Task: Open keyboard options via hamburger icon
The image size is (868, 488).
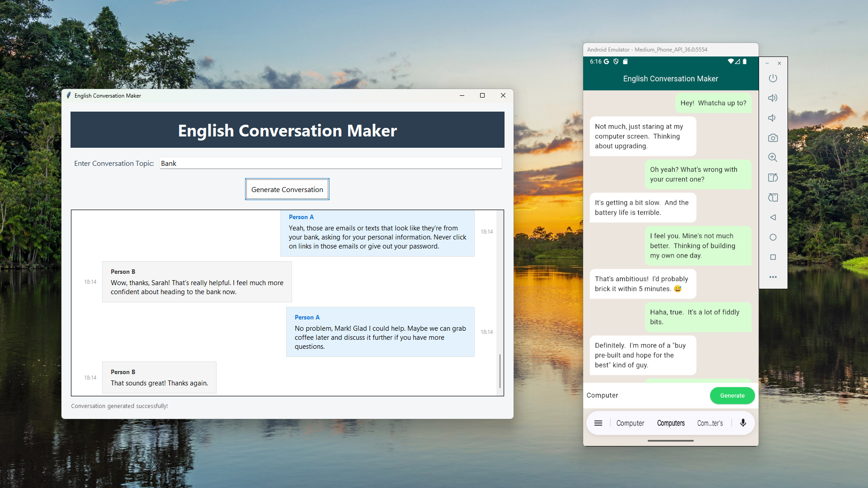Action: [598, 423]
